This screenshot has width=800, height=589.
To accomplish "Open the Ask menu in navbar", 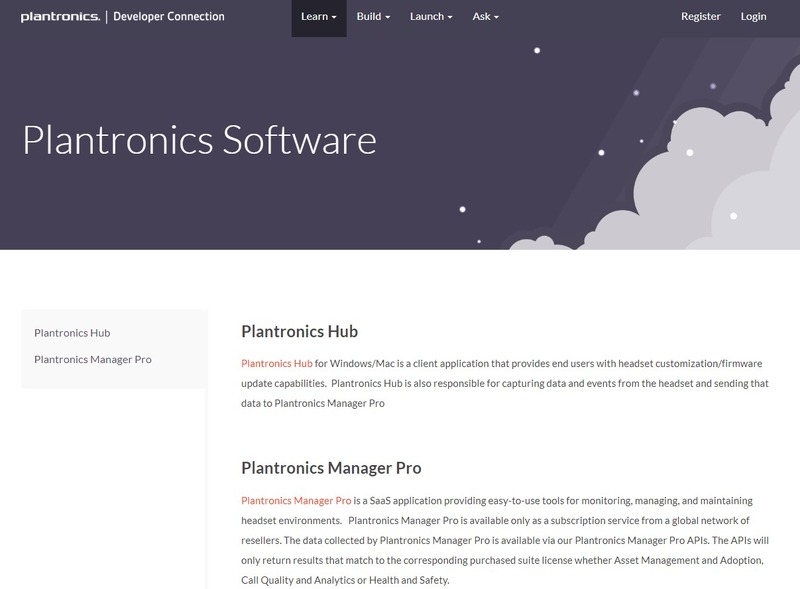I will point(485,17).
